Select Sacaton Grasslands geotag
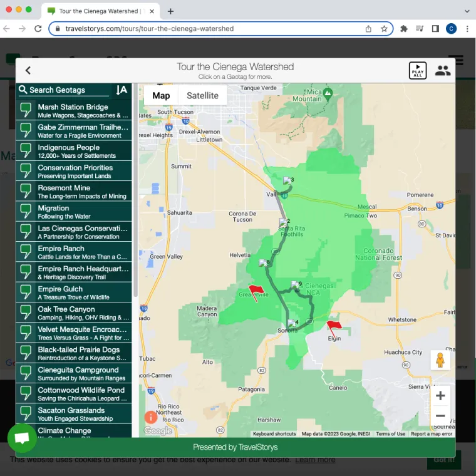The image size is (476, 476). pyautogui.click(x=74, y=414)
